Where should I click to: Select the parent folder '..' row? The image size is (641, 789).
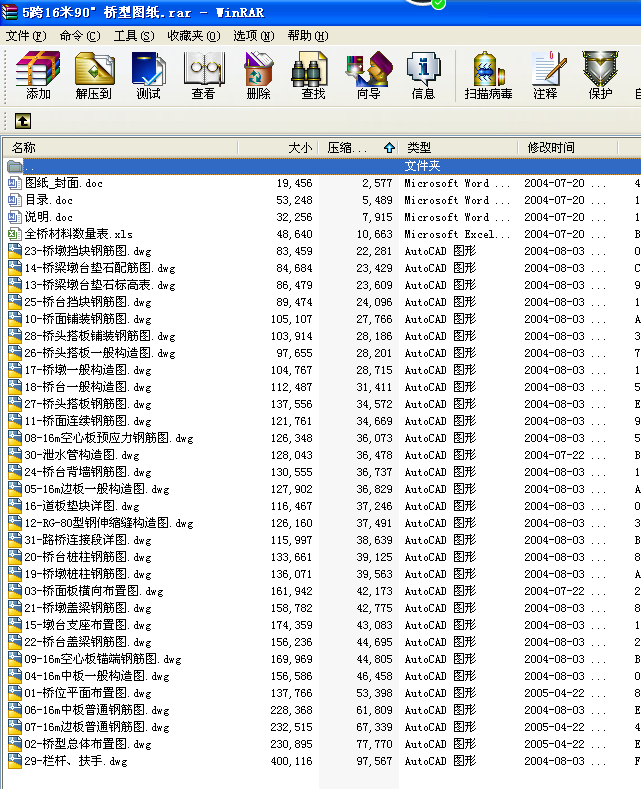coord(322,166)
